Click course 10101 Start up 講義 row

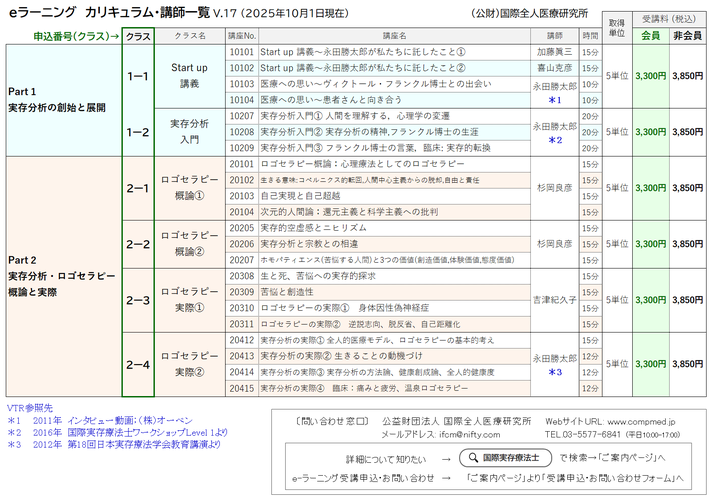(x=378, y=52)
